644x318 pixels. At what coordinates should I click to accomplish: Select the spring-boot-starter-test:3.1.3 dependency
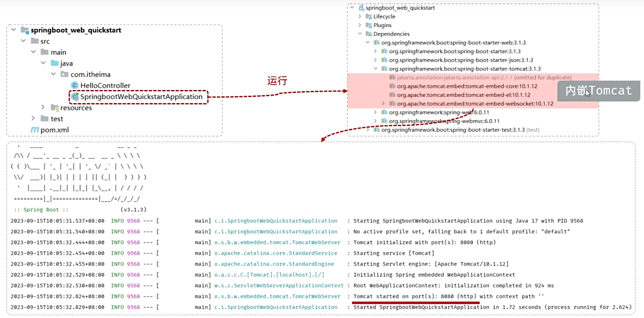[453, 130]
